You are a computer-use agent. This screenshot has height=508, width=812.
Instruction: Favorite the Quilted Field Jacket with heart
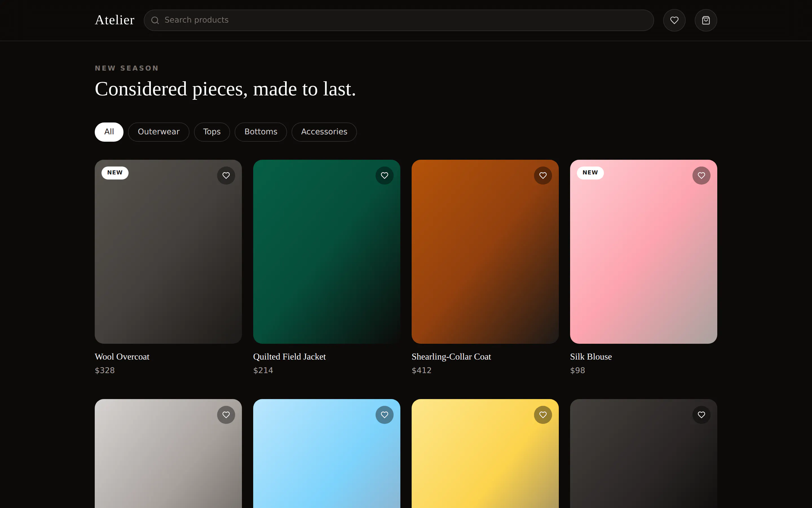[385, 175]
